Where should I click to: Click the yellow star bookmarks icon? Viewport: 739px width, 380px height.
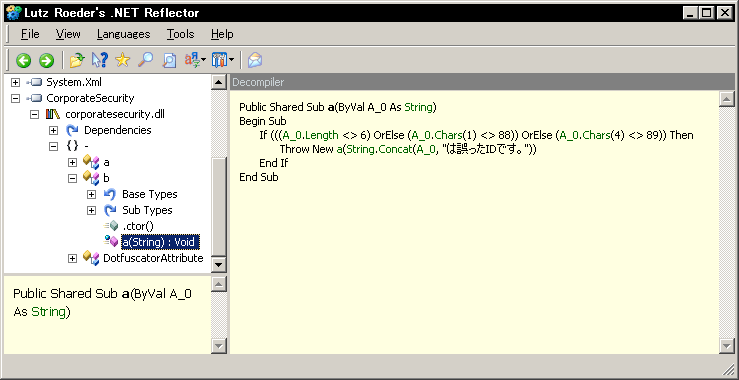pyautogui.click(x=123, y=60)
